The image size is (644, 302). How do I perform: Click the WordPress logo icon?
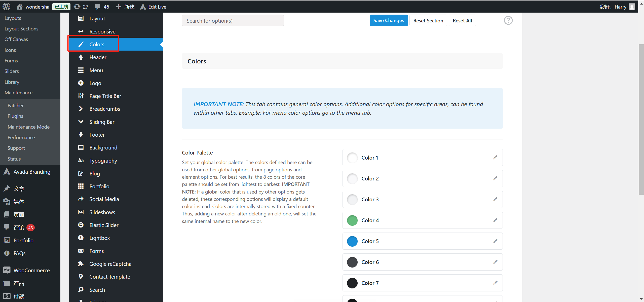point(6,7)
